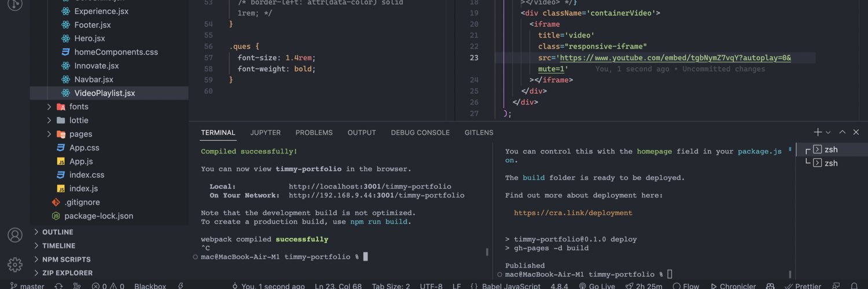Open the Footer.jsx file
Viewport: 868px width, 289px height.
pos(109,25)
